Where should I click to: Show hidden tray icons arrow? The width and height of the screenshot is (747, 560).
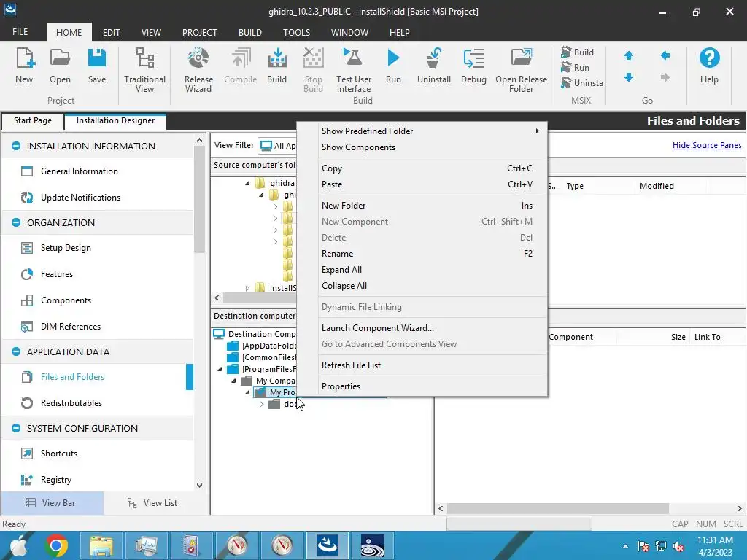[x=625, y=546]
